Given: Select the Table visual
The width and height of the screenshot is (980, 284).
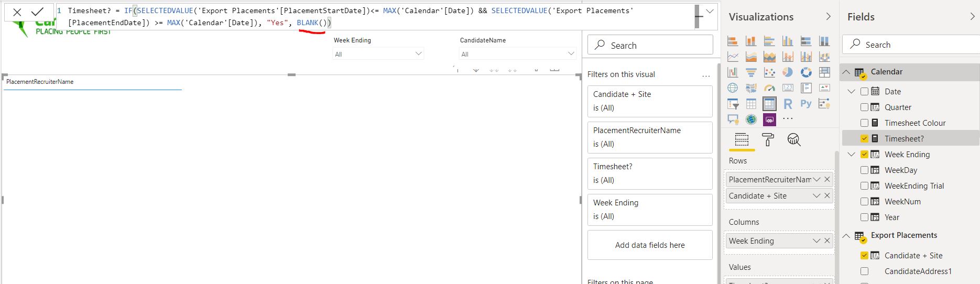Looking at the screenshot, I should coord(751,104).
